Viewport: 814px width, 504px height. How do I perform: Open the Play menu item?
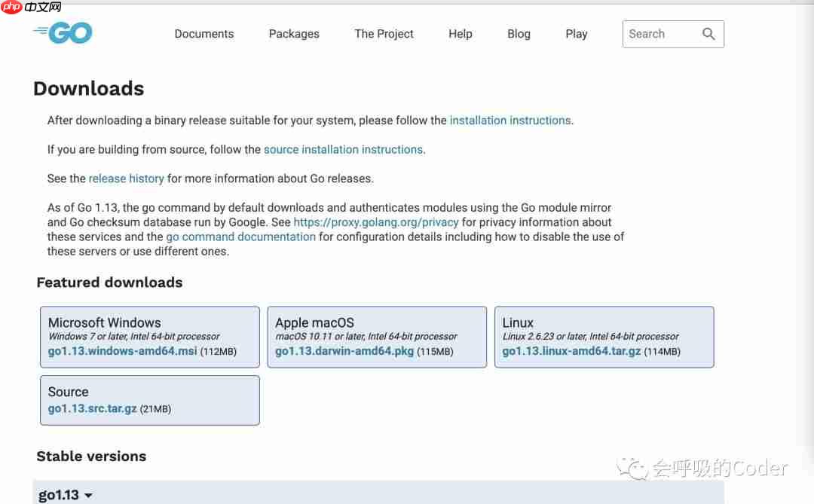click(576, 34)
